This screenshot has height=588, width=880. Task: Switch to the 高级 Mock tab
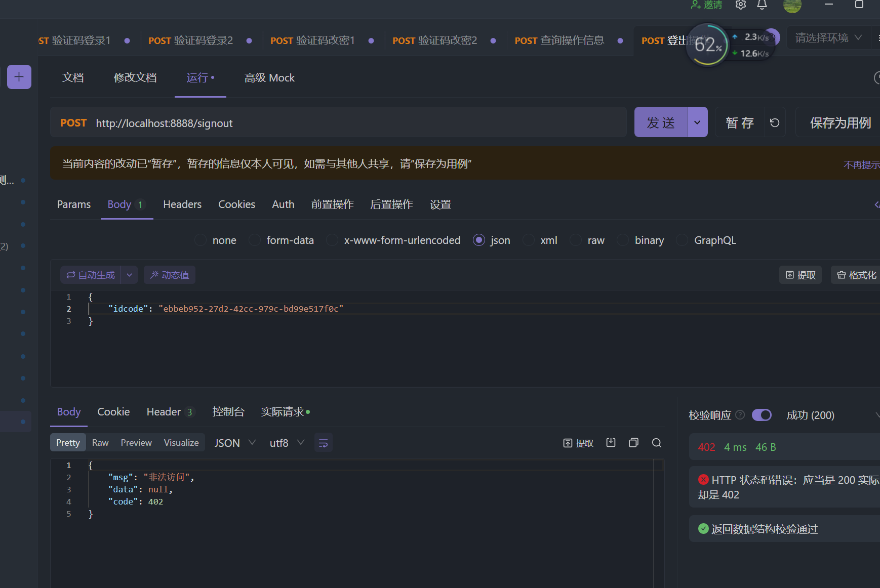(269, 77)
